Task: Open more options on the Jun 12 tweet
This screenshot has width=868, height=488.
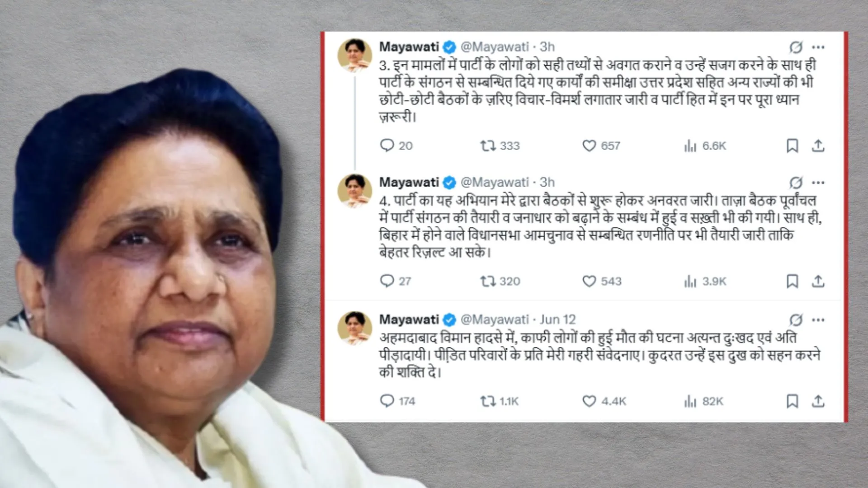Action: (x=818, y=320)
